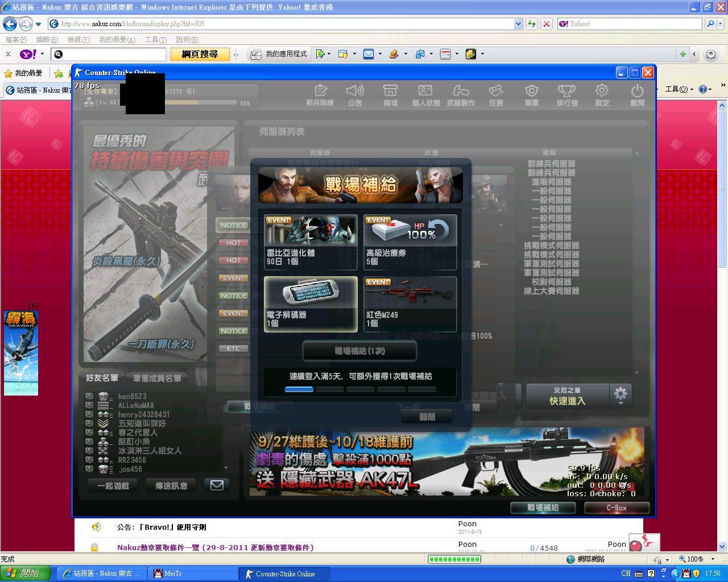Click the add-to-favorites star with arrow

pyautogui.click(x=59, y=73)
